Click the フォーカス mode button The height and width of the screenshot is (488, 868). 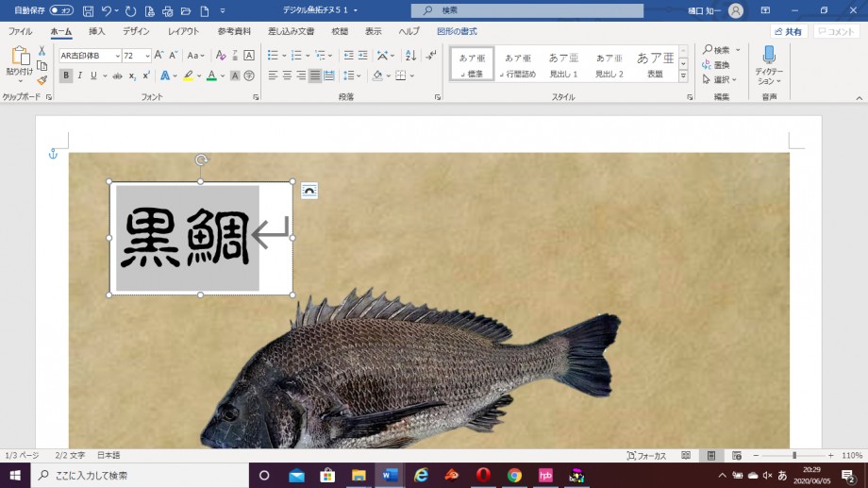point(646,455)
